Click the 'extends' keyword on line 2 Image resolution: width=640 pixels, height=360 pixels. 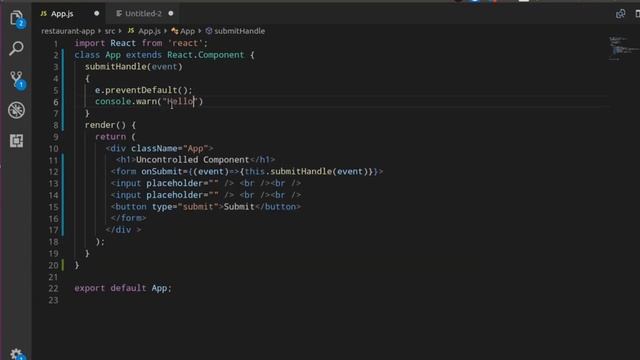pos(144,55)
